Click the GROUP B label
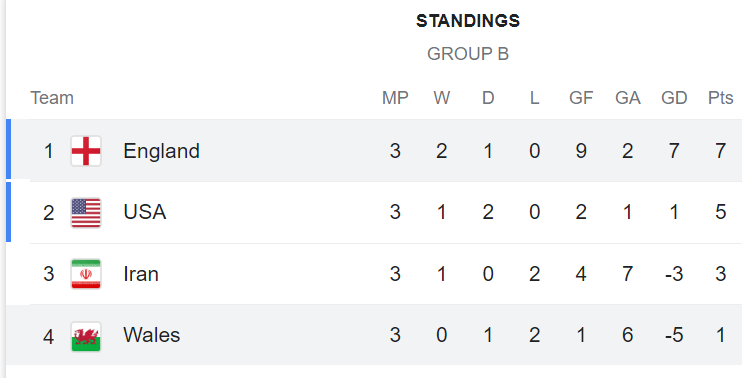Image resolution: width=742 pixels, height=378 pixels. click(x=468, y=54)
